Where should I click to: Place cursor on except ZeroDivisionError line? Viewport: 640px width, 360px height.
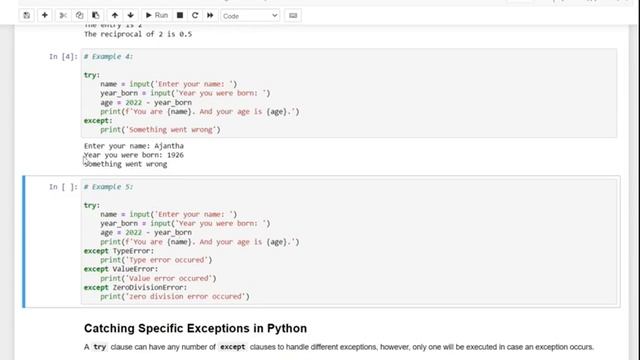tap(135, 287)
